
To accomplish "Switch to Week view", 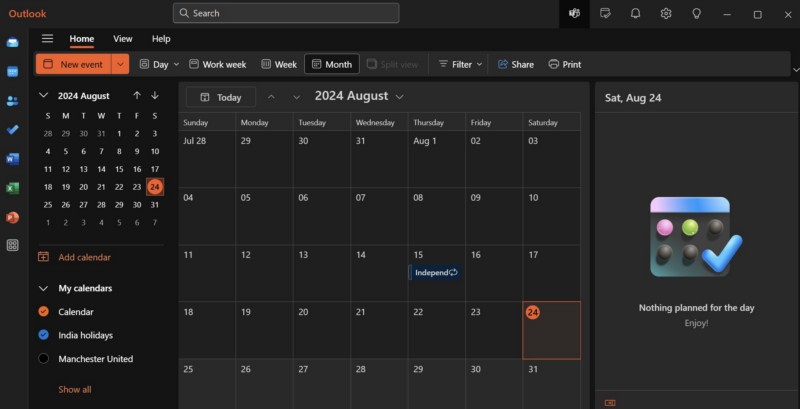I will point(279,64).
